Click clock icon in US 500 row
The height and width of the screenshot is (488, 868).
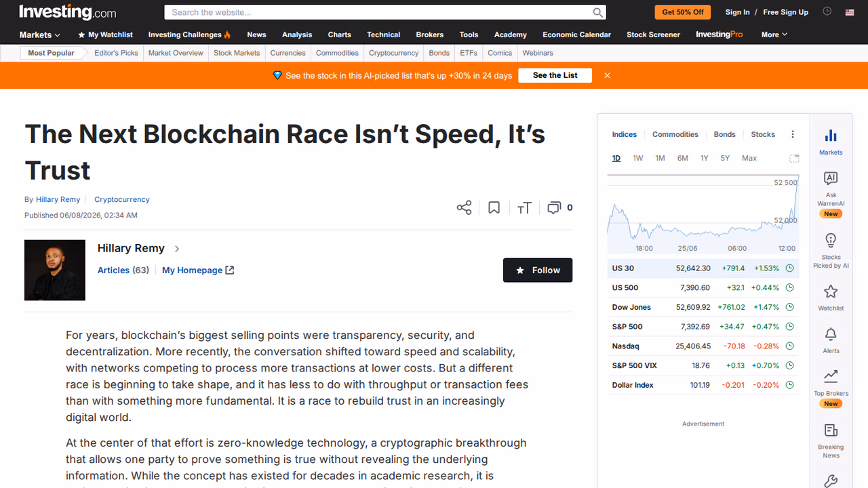click(x=789, y=287)
